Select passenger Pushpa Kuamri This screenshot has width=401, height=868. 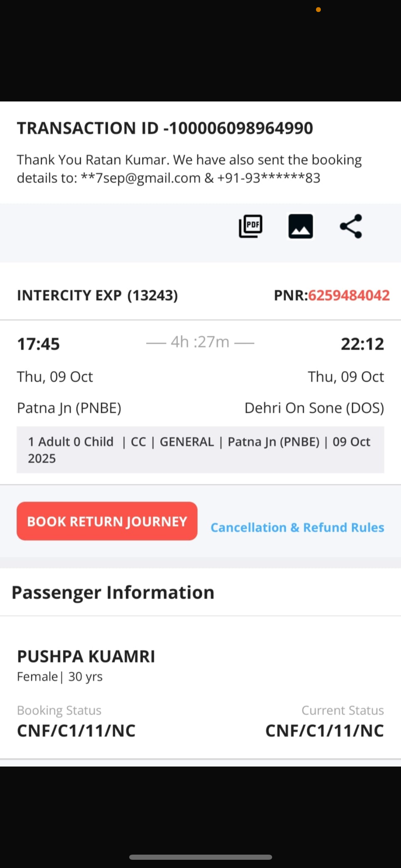(86, 656)
